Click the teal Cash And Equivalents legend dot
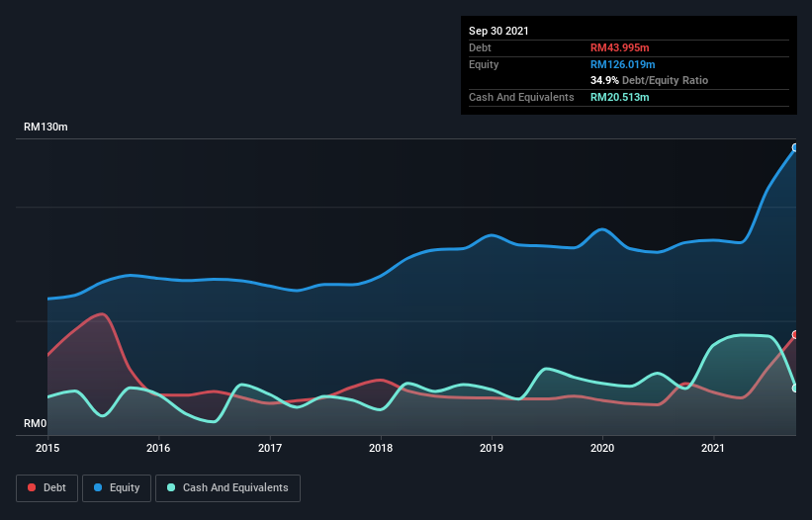Viewport: 812px width, 520px height. click(x=171, y=487)
